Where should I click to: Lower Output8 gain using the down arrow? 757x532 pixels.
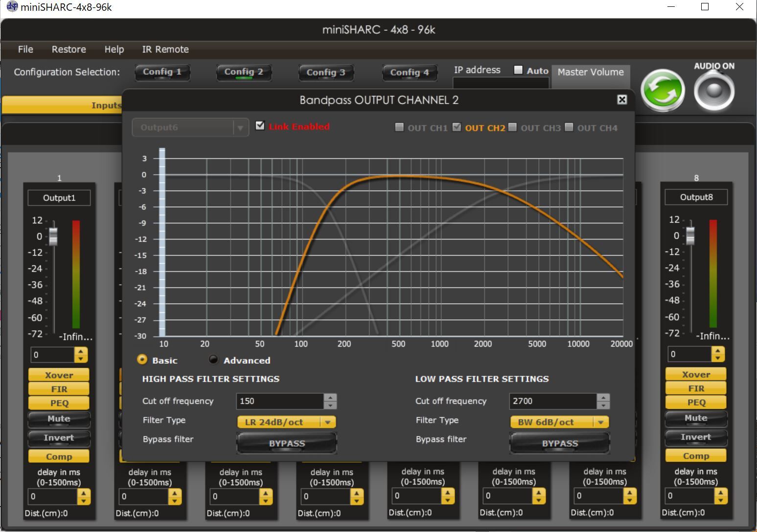(718, 357)
